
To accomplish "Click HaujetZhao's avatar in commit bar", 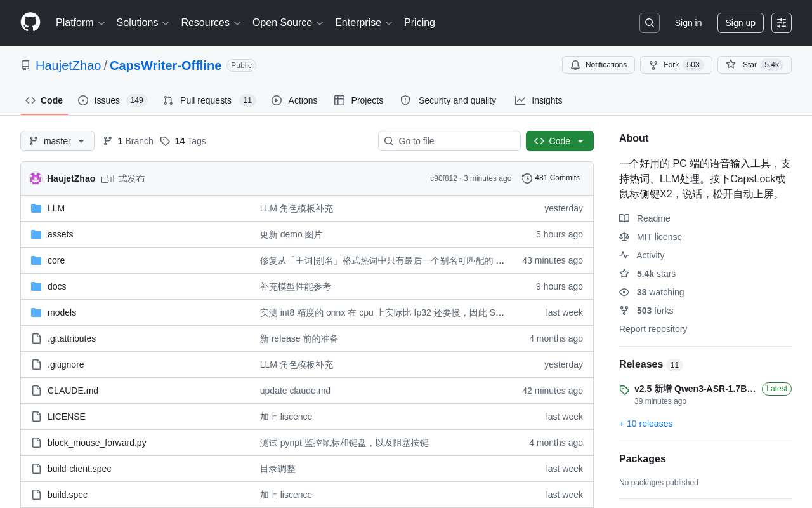I will point(36,178).
